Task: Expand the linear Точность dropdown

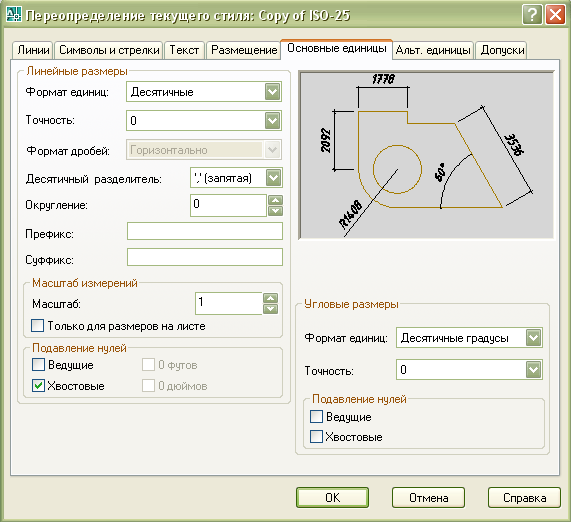Action: click(x=204, y=120)
